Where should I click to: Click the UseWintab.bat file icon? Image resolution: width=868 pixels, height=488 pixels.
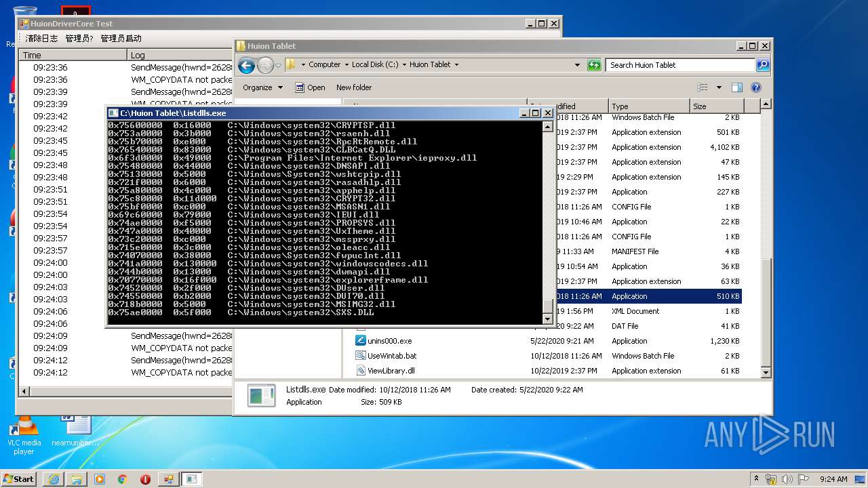[361, 356]
